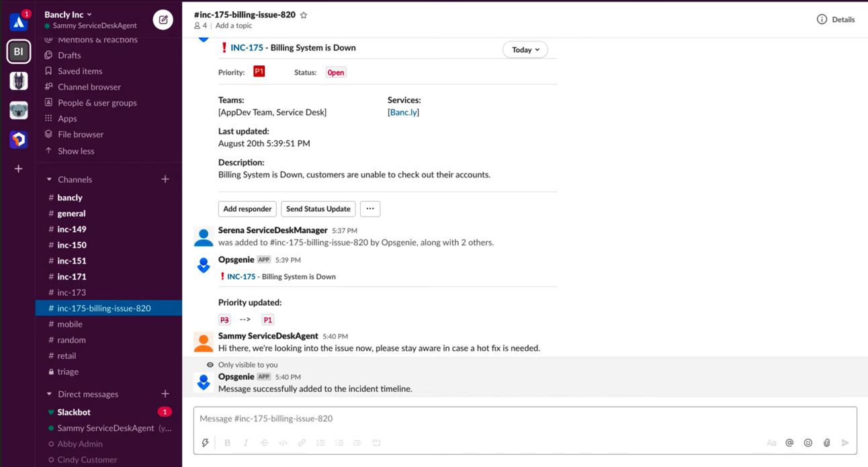868x467 pixels.
Task: Apply blockquote formatting
Action: click(357, 443)
